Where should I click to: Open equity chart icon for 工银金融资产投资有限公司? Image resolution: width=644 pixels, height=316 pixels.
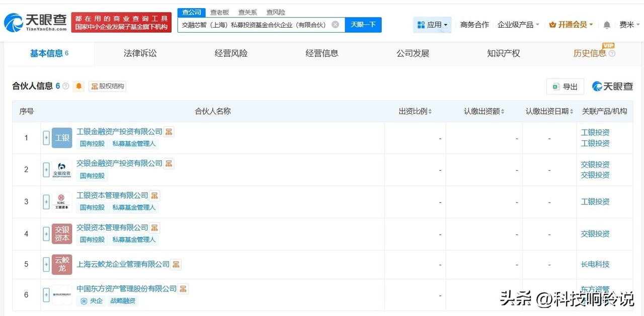point(169,132)
